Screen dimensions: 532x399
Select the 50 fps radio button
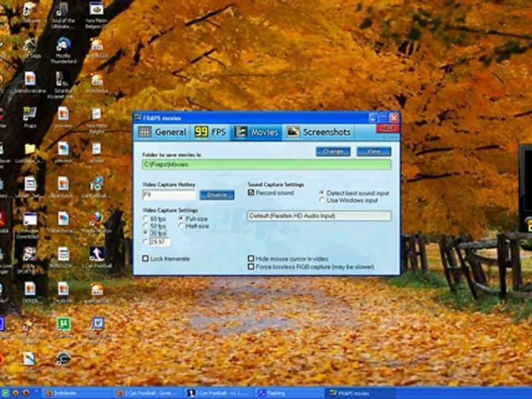[146, 226]
